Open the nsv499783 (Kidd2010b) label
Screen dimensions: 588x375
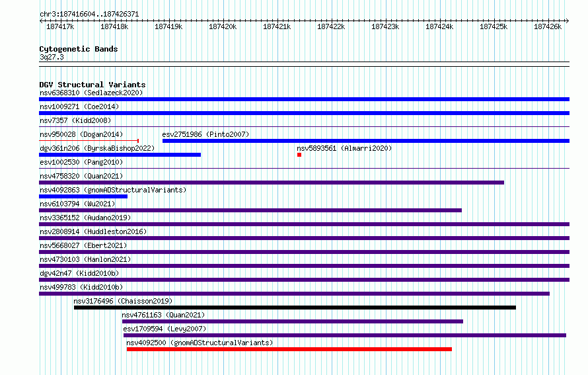point(81,287)
